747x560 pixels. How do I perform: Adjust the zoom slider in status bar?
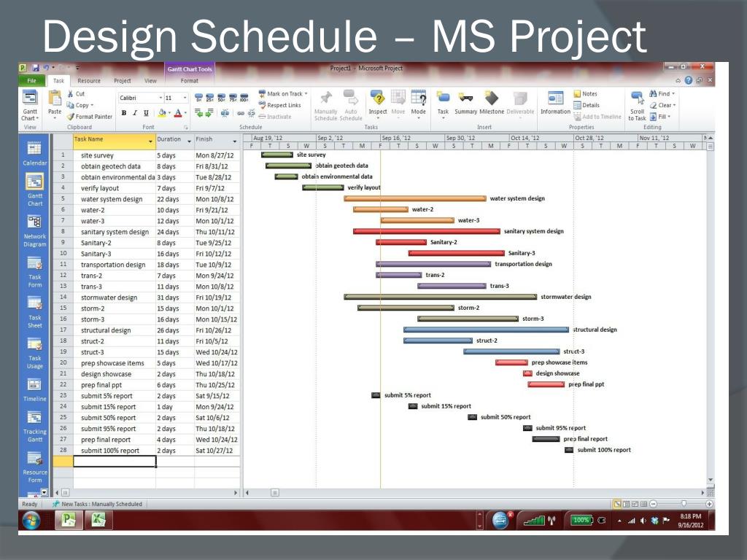pos(683,504)
